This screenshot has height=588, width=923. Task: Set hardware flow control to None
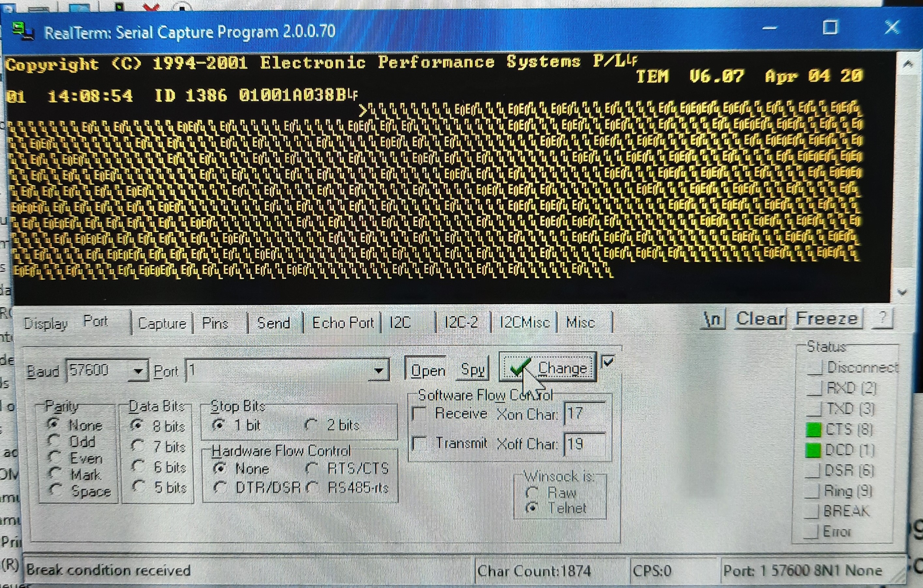(220, 468)
